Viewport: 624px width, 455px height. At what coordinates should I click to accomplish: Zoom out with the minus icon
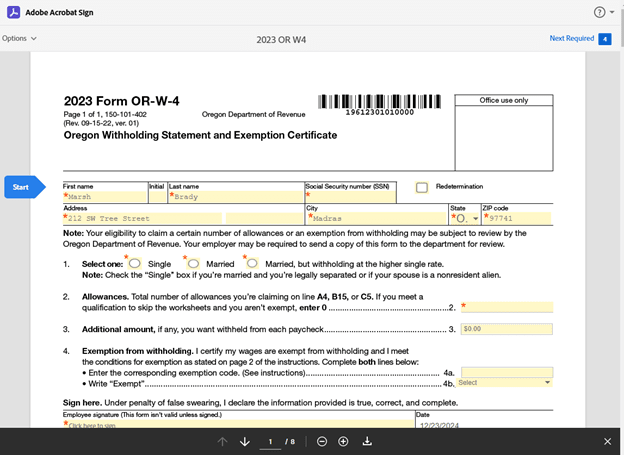(322, 441)
